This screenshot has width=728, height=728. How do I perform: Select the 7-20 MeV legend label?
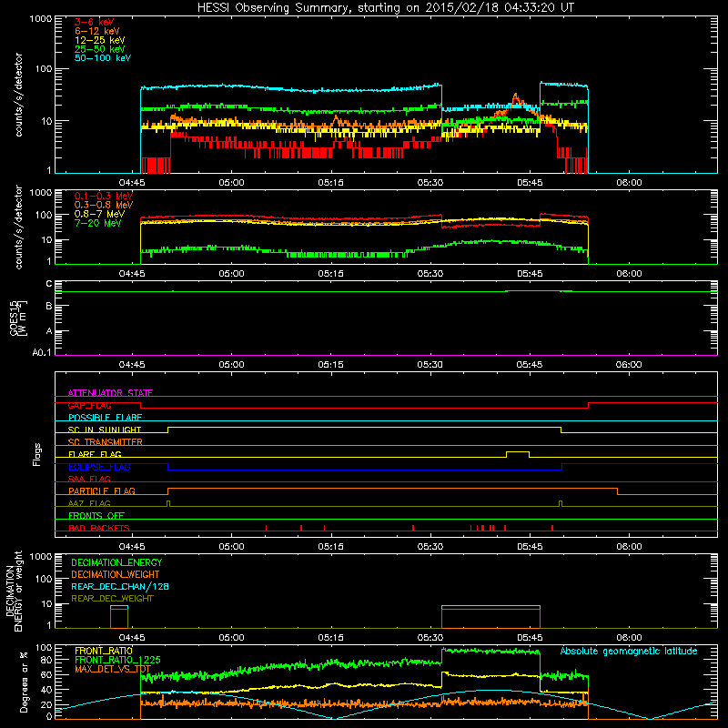click(98, 223)
